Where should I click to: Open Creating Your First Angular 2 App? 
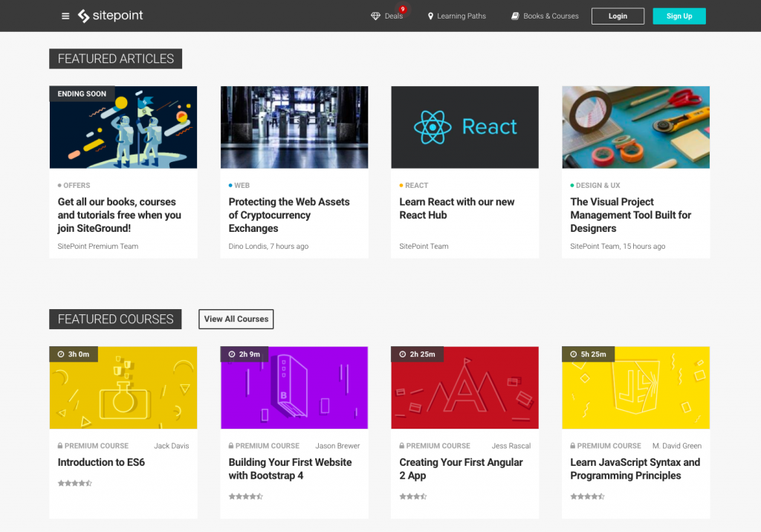click(x=461, y=469)
